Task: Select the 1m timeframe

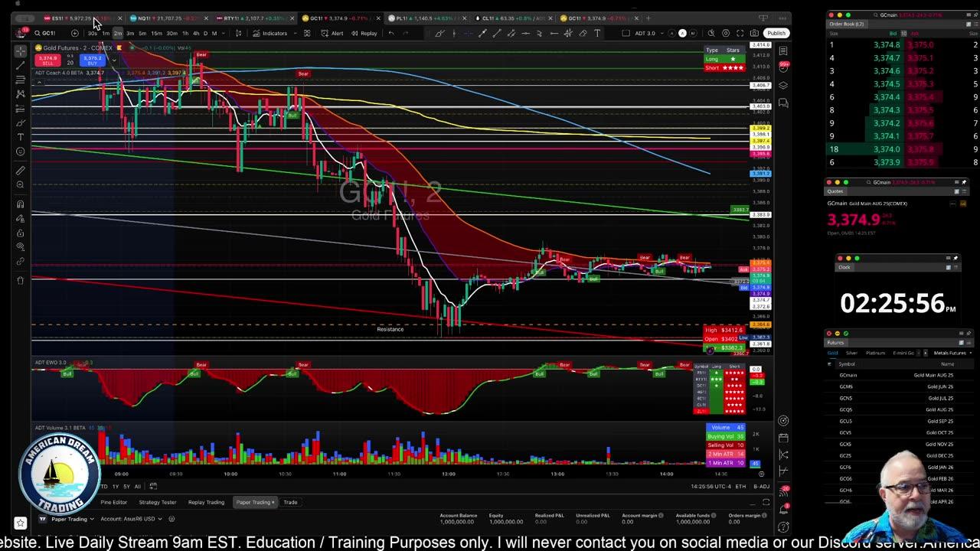Action: [106, 33]
